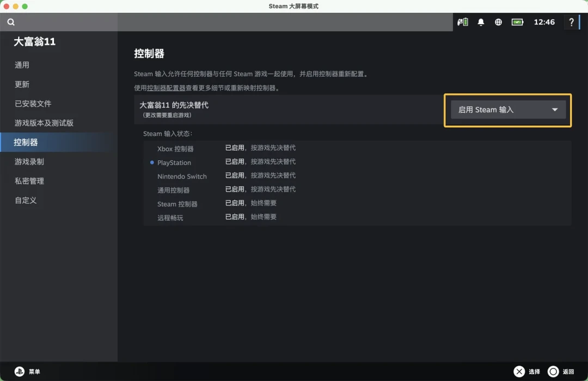Click the 更改需要重启游戏 note
Image resolution: width=588 pixels, height=381 pixels.
[x=167, y=115]
